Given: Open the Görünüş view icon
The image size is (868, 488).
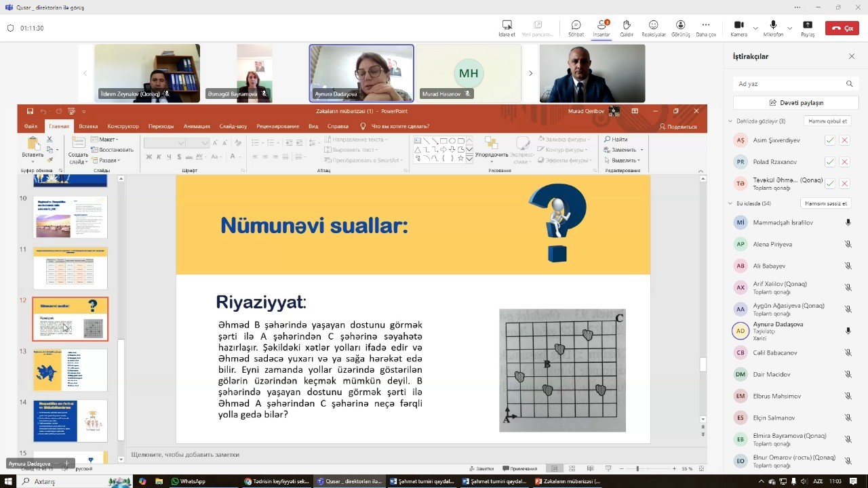Looking at the screenshot, I should [680, 26].
